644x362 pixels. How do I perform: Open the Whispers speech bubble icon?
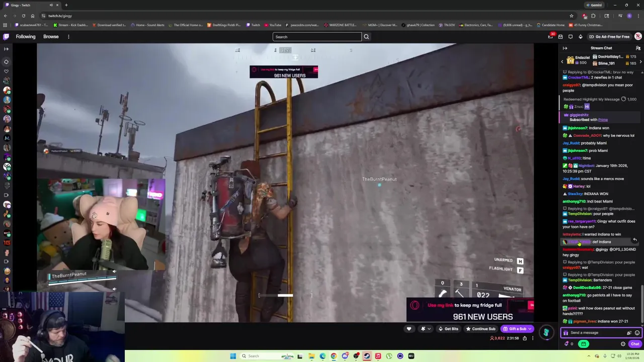coord(571,37)
